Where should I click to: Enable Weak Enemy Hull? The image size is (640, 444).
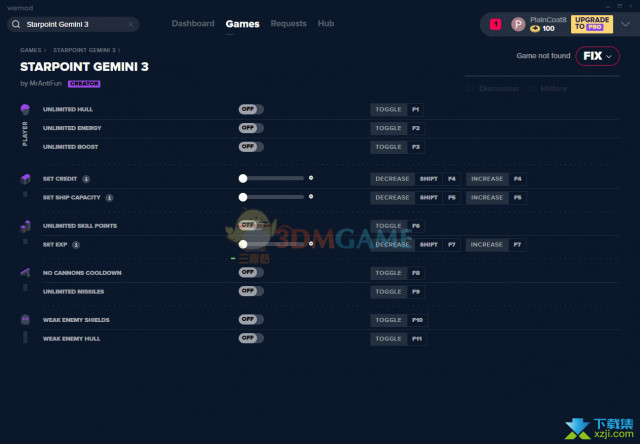tap(251, 338)
